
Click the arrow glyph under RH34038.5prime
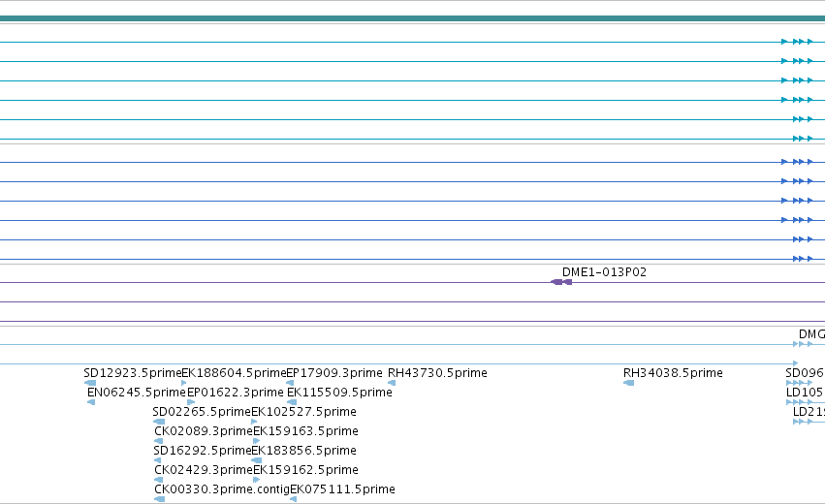click(629, 383)
